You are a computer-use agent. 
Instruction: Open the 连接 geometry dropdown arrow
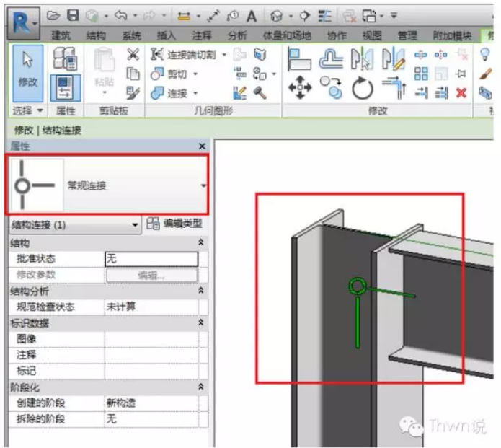(x=195, y=93)
